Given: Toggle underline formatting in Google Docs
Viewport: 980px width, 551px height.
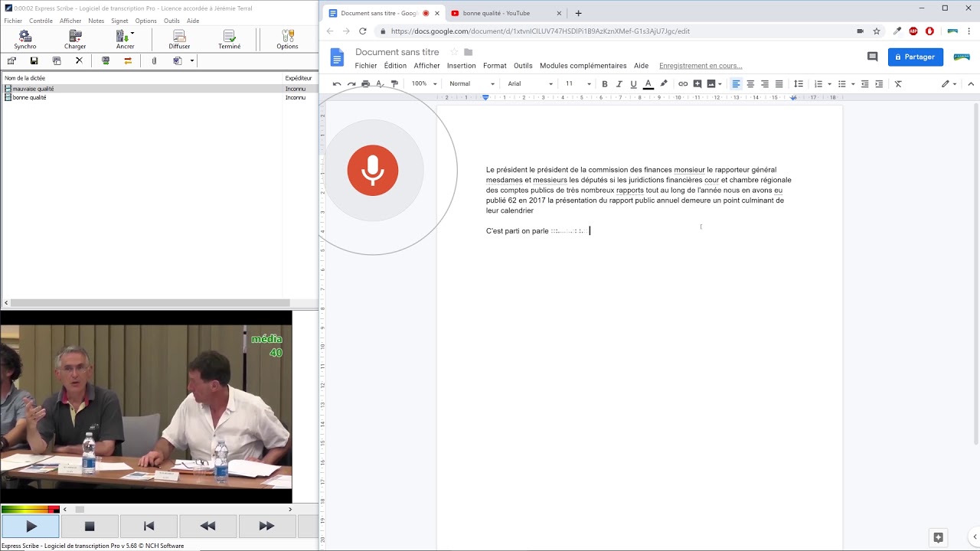Looking at the screenshot, I should coord(633,84).
